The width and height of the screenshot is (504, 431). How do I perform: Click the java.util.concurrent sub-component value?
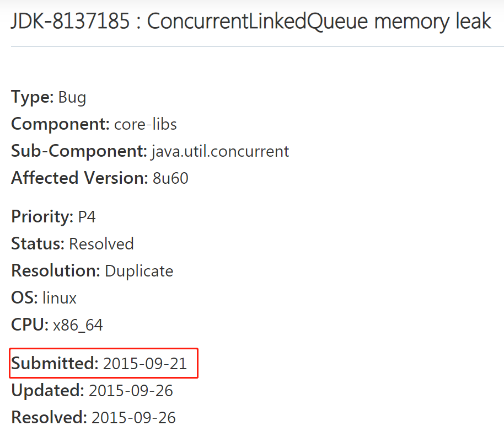pos(220,151)
